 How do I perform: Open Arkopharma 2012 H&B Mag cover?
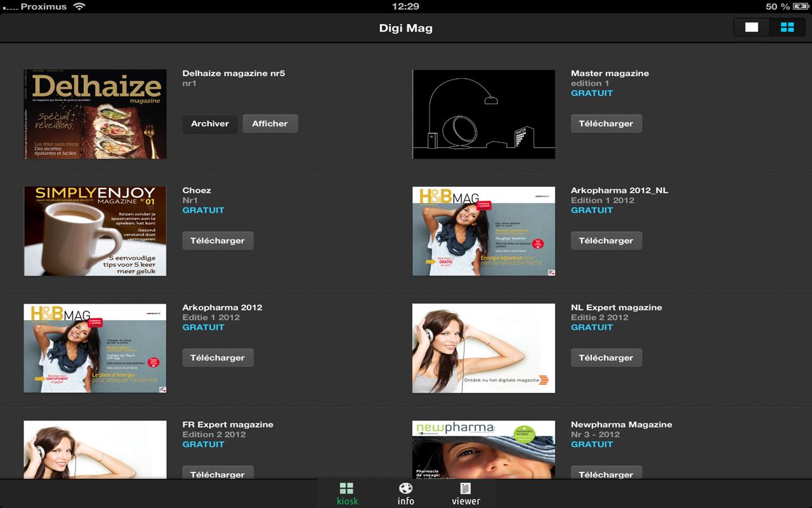(95, 348)
